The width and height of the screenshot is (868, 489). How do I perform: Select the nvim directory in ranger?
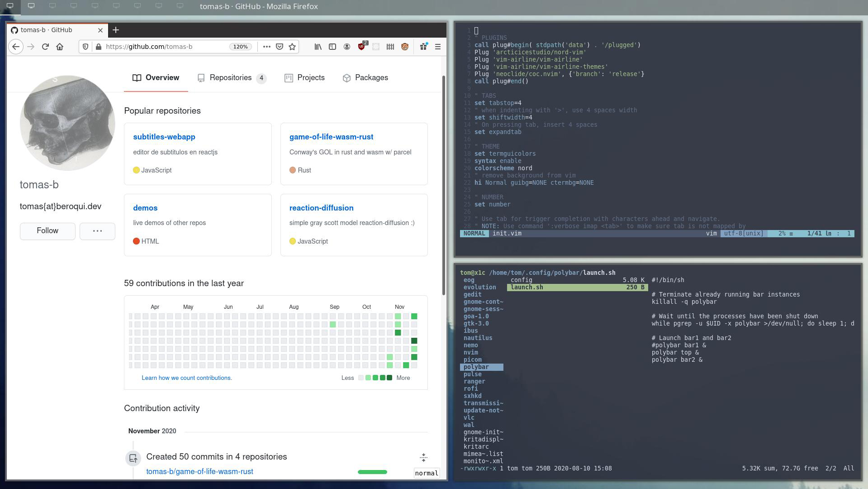click(x=471, y=353)
